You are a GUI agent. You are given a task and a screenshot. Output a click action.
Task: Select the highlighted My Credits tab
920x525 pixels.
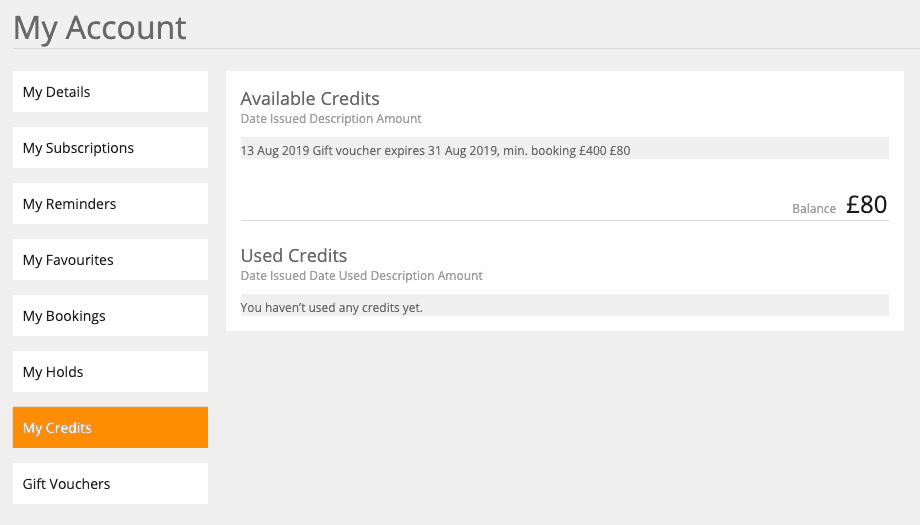(110, 428)
